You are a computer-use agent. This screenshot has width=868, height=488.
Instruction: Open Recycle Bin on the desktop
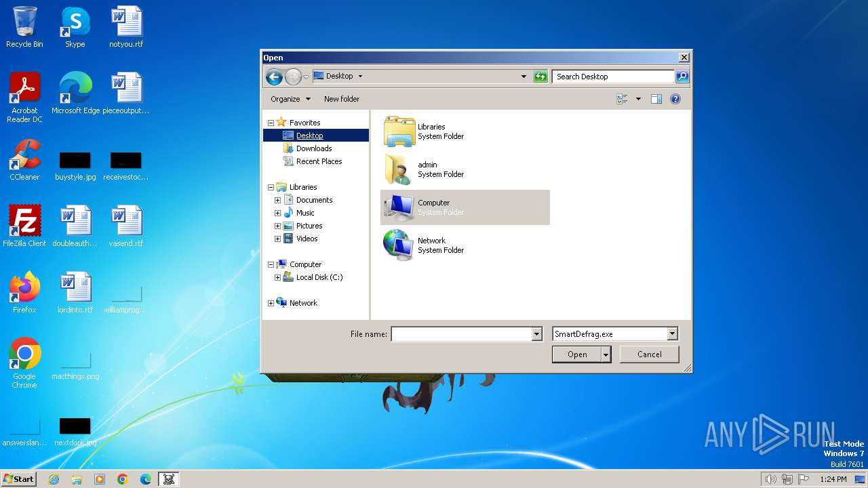pyautogui.click(x=24, y=28)
